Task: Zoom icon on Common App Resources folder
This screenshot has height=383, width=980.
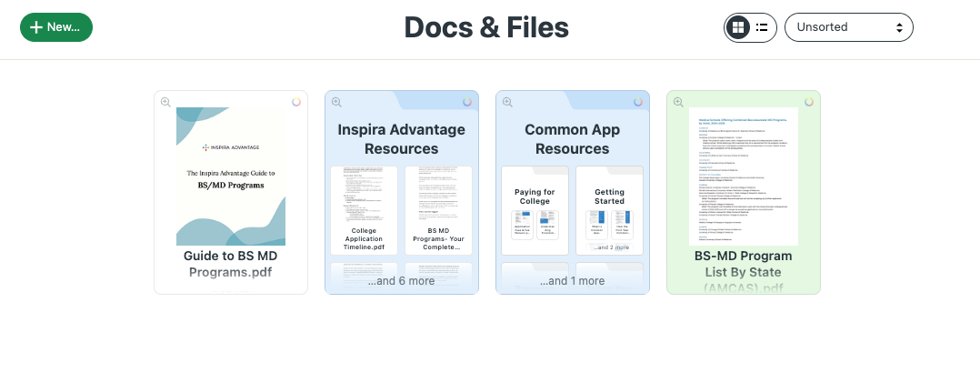Action: (x=507, y=102)
